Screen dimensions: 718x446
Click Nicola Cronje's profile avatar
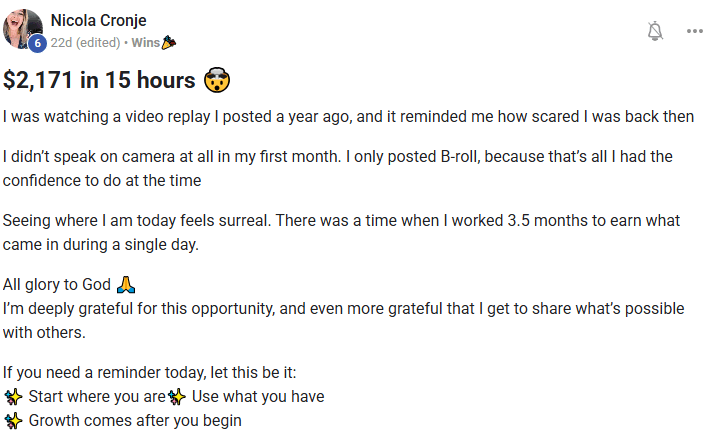22,29
